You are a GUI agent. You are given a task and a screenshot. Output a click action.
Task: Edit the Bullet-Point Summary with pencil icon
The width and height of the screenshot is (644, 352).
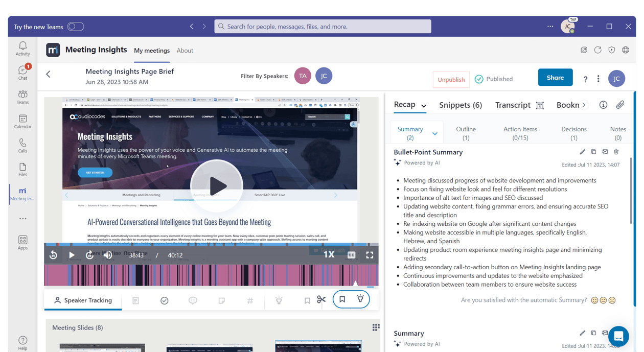582,152
